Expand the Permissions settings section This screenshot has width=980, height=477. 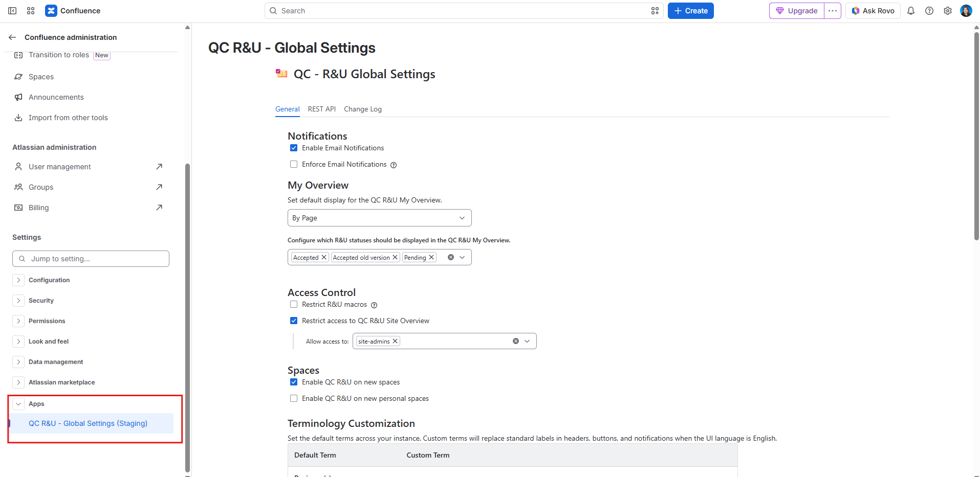[18, 321]
